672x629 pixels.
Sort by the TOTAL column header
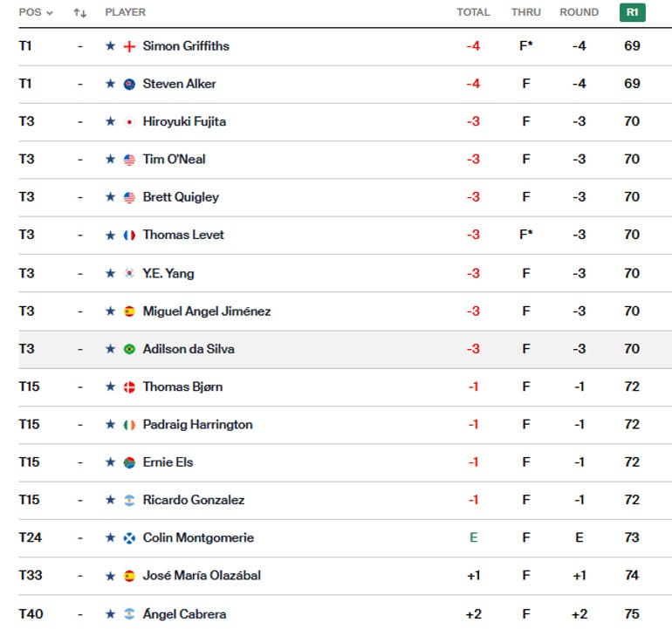[x=473, y=13]
